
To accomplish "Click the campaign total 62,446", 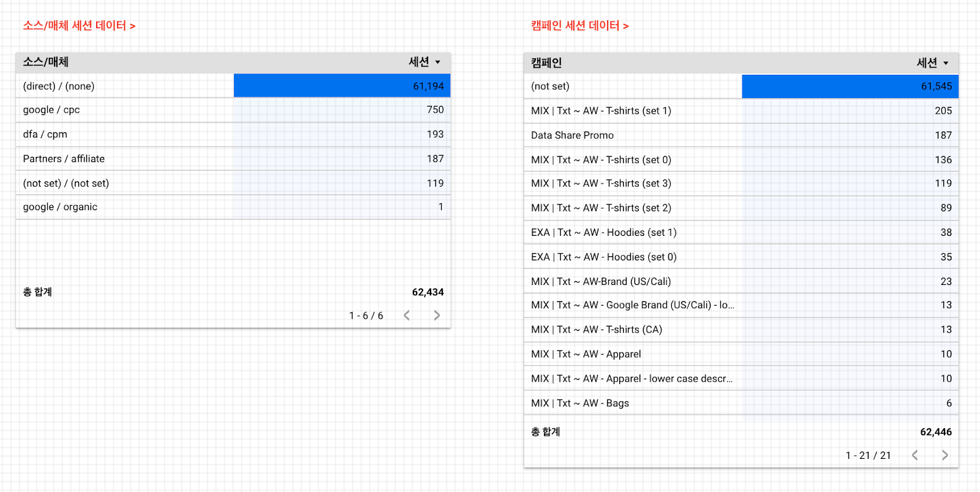I will coord(936,432).
